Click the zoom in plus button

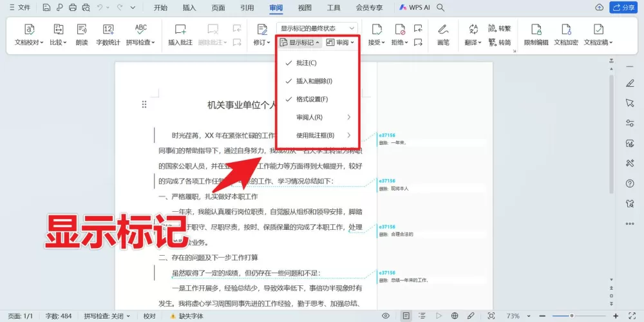point(616,316)
